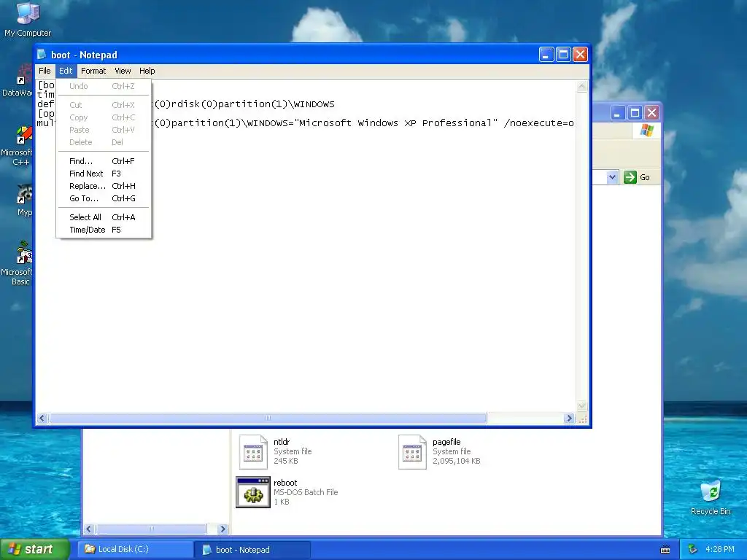Click Notepad horizontal scrollbar left arrow

pos(42,418)
